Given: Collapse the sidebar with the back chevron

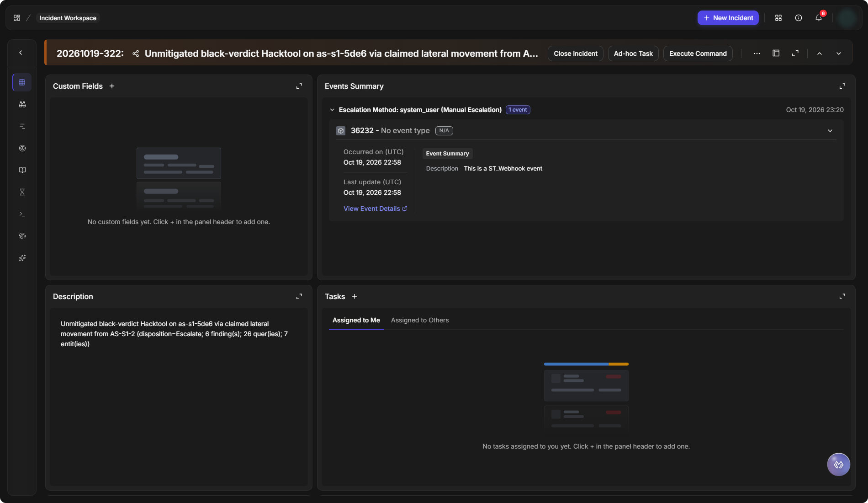Looking at the screenshot, I should [x=21, y=53].
